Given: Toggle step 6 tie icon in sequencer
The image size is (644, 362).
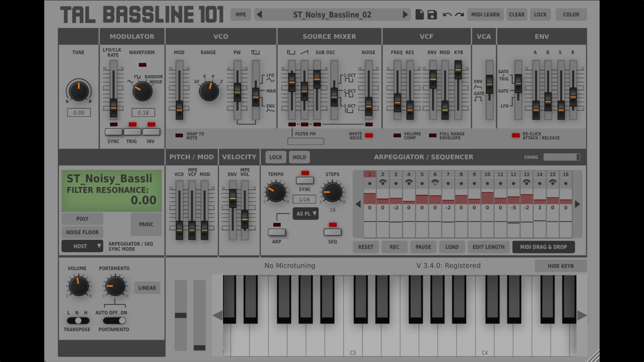Looking at the screenshot, I should (x=435, y=183).
